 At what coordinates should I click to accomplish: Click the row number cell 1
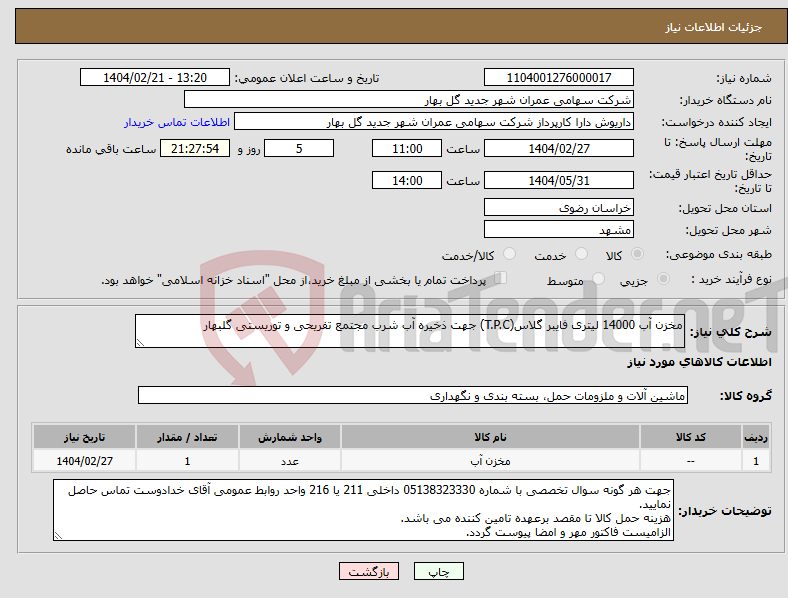pos(756,461)
